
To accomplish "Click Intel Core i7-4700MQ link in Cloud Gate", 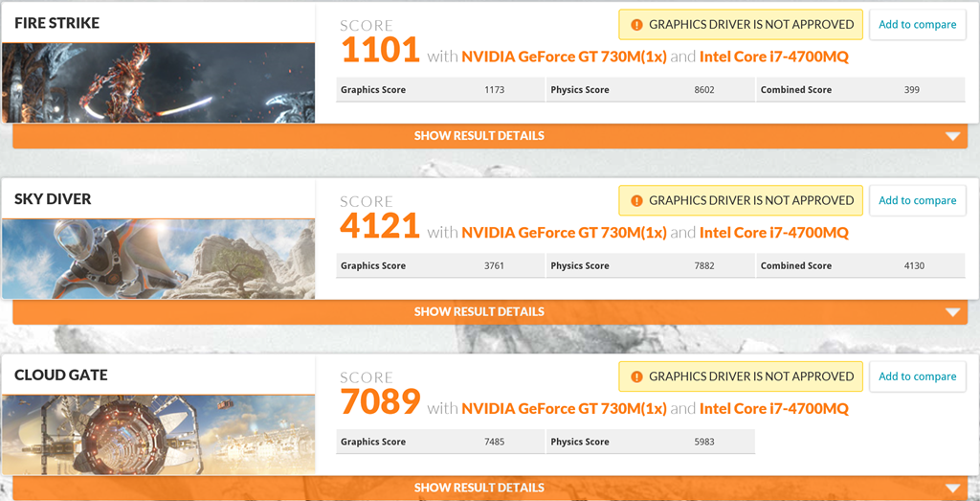I will point(773,409).
